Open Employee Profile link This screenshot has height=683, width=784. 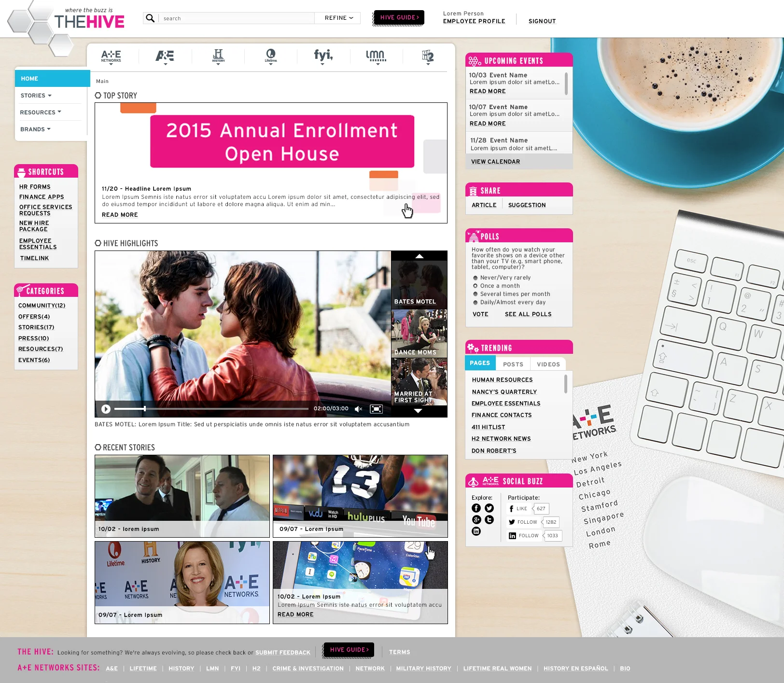tap(474, 21)
